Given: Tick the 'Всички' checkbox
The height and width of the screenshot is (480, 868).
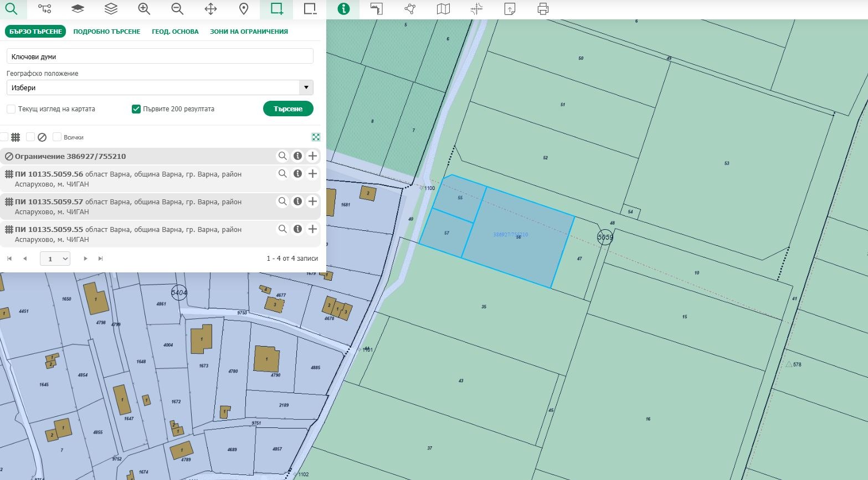Looking at the screenshot, I should [x=57, y=137].
